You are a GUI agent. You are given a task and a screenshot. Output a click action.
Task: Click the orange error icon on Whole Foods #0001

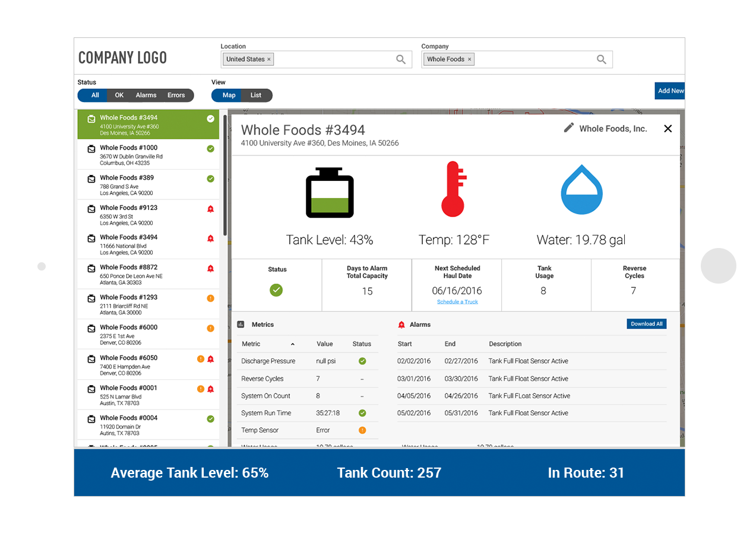[201, 389]
